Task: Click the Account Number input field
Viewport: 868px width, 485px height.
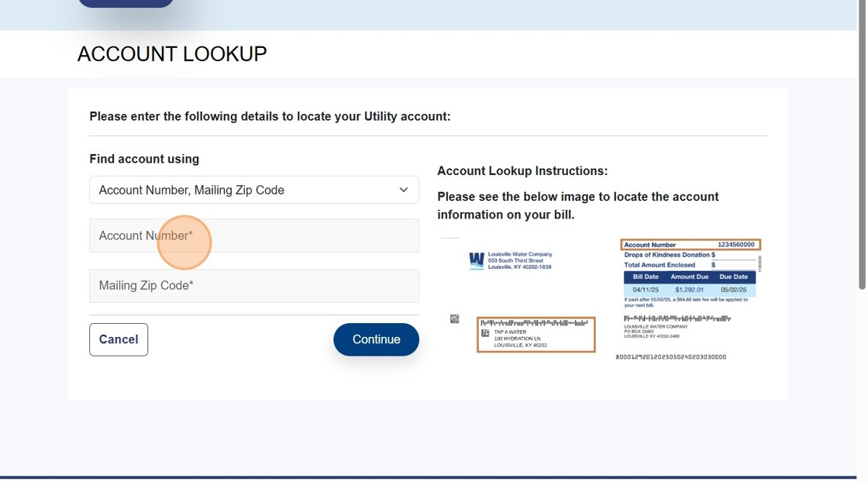Action: pos(253,235)
